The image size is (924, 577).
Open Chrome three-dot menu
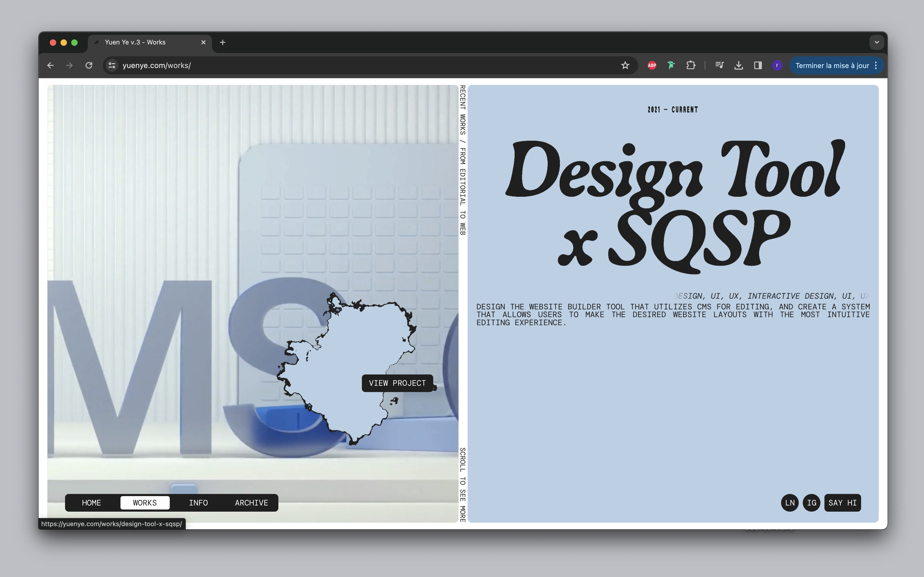tap(876, 65)
